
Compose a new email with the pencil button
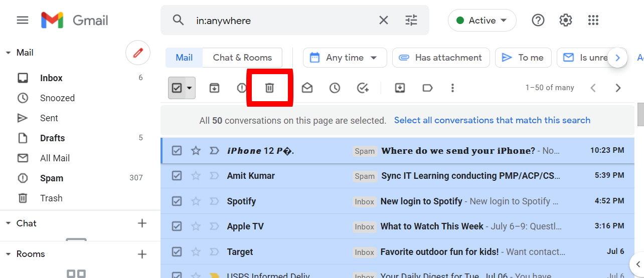click(138, 53)
